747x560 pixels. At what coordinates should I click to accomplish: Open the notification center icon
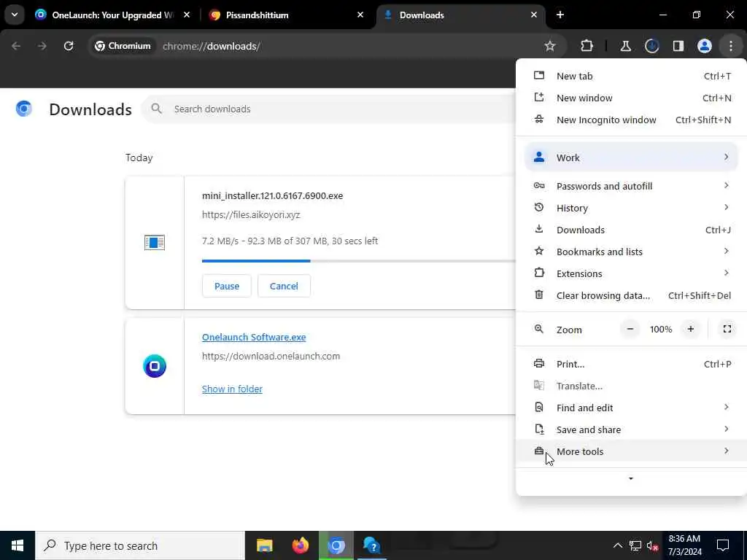pos(723,545)
